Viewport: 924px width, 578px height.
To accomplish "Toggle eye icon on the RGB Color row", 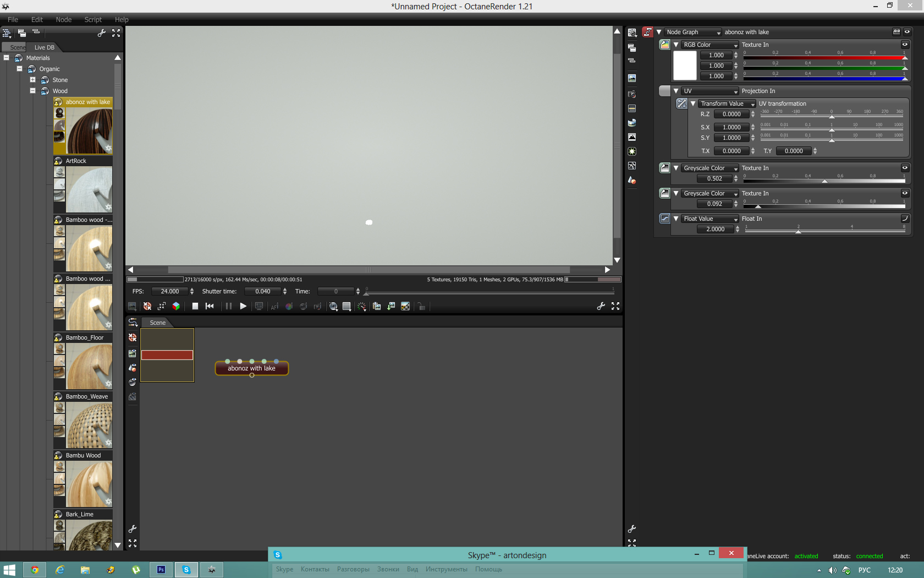I will coord(905,45).
